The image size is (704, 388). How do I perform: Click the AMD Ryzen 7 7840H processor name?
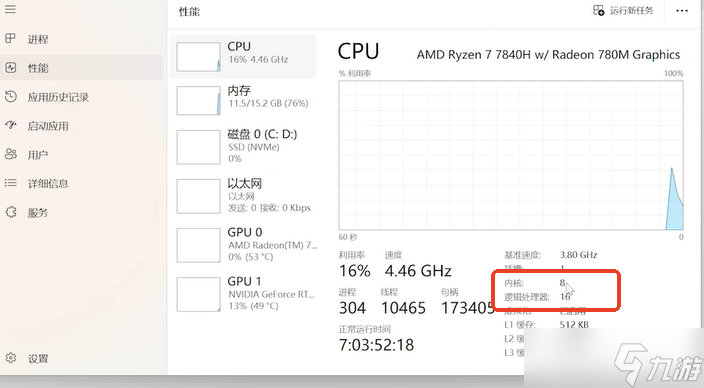pos(548,55)
